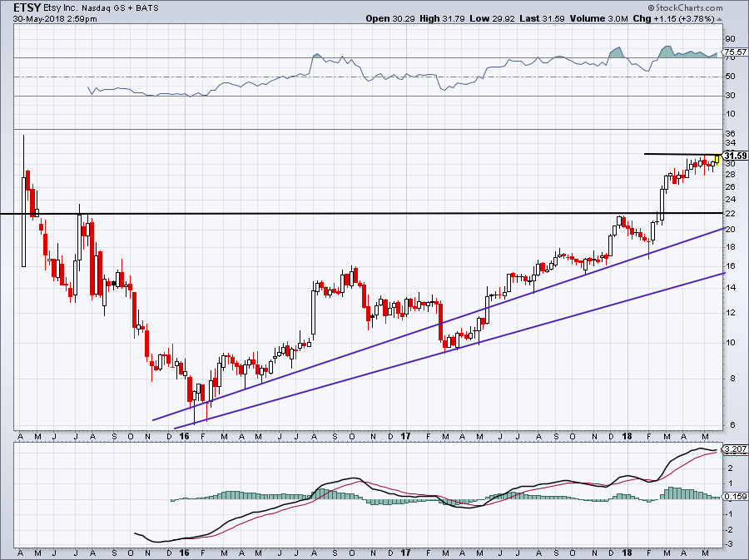Click the 6 price axis label

pyautogui.click(x=733, y=426)
